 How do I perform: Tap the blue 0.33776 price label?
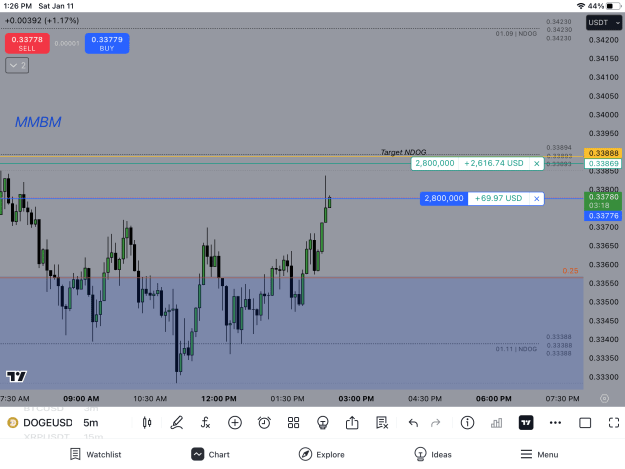(603, 216)
